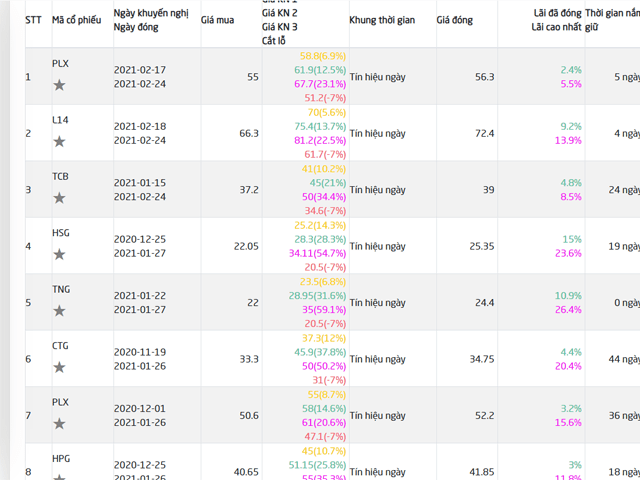Select target price 67.7(23.1%)

pyautogui.click(x=320, y=84)
